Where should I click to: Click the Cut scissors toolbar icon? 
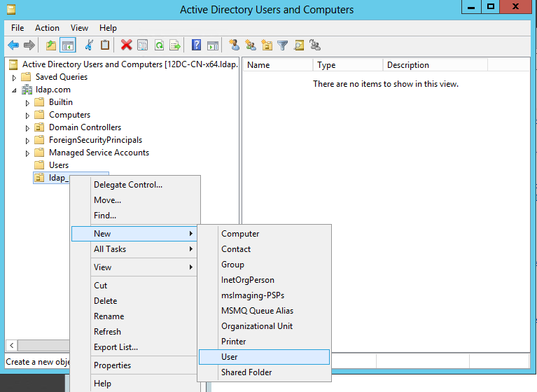click(x=89, y=45)
